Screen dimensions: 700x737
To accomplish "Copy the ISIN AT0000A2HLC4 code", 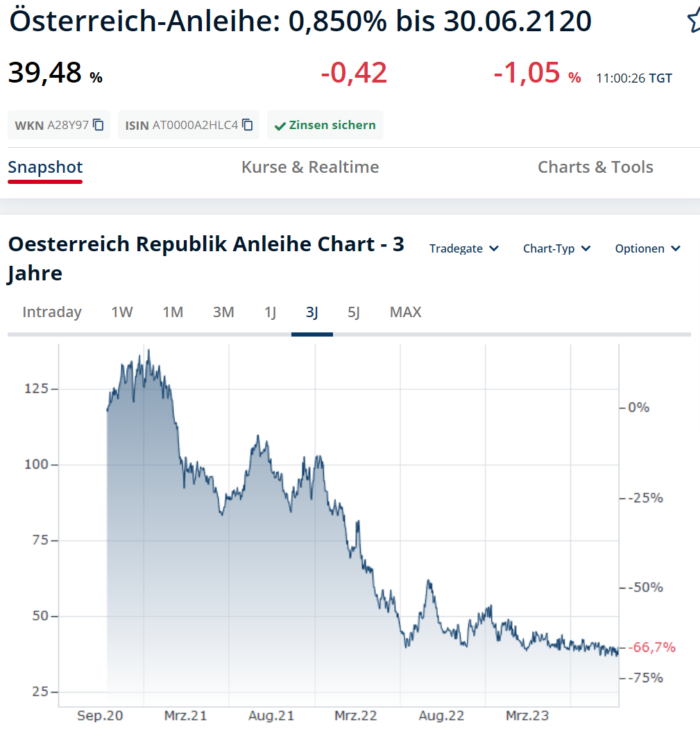I will click(248, 125).
